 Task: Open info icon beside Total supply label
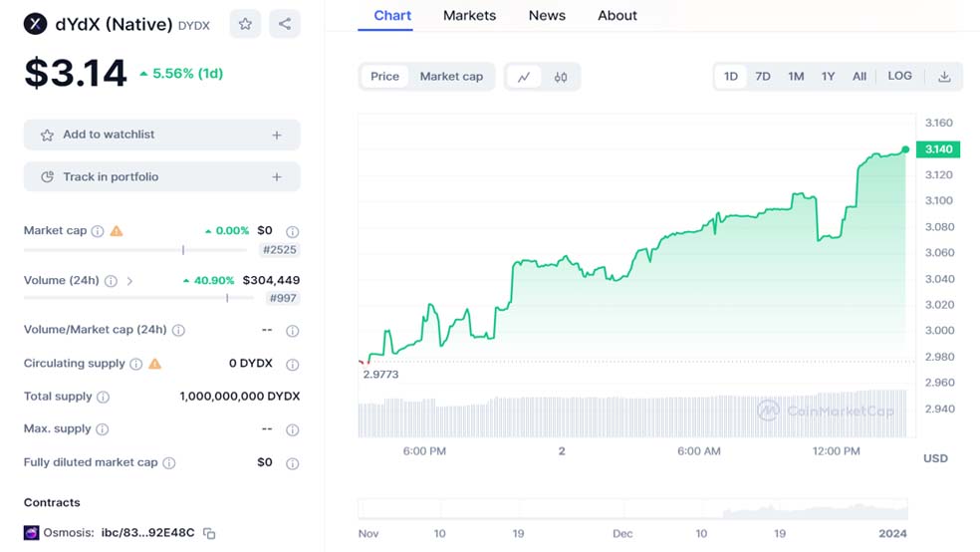[x=104, y=397]
